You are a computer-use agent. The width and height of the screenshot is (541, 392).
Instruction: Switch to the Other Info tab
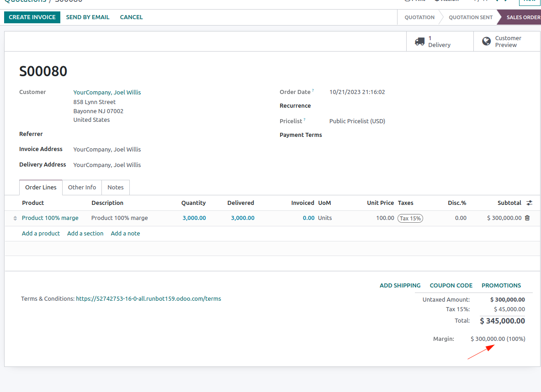(82, 188)
